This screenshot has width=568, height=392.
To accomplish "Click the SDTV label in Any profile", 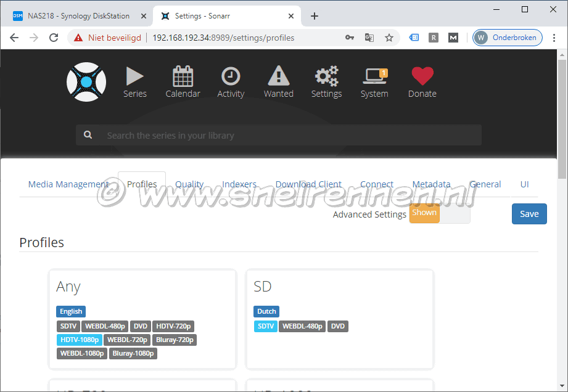I will [x=68, y=326].
